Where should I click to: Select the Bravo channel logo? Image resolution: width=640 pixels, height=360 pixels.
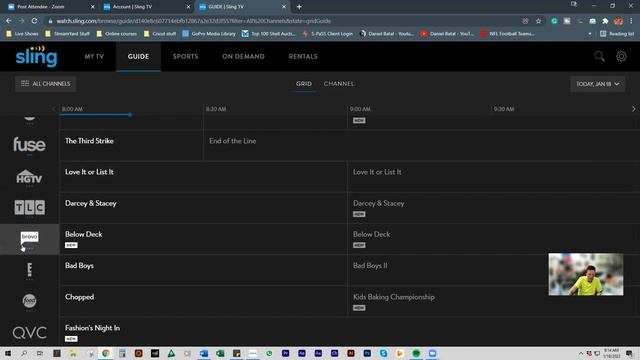(29, 237)
